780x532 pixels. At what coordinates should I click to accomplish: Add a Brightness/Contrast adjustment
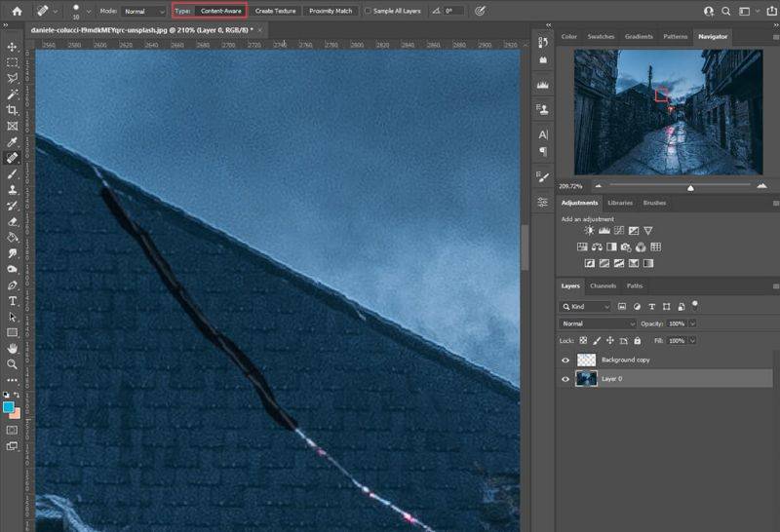point(589,231)
